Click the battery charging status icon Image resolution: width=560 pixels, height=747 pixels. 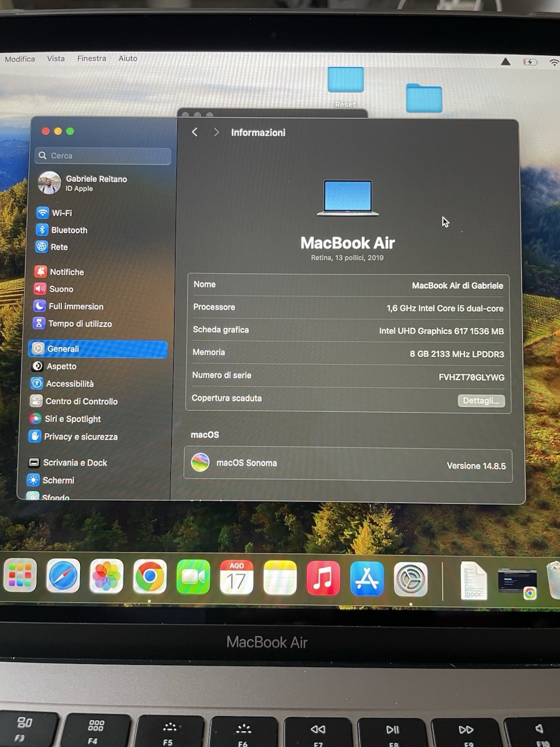tap(530, 62)
